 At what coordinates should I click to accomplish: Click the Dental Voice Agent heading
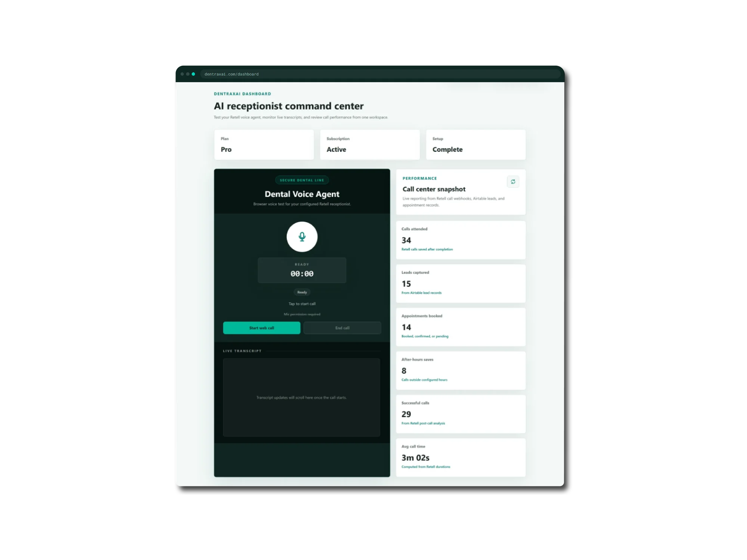302,194
